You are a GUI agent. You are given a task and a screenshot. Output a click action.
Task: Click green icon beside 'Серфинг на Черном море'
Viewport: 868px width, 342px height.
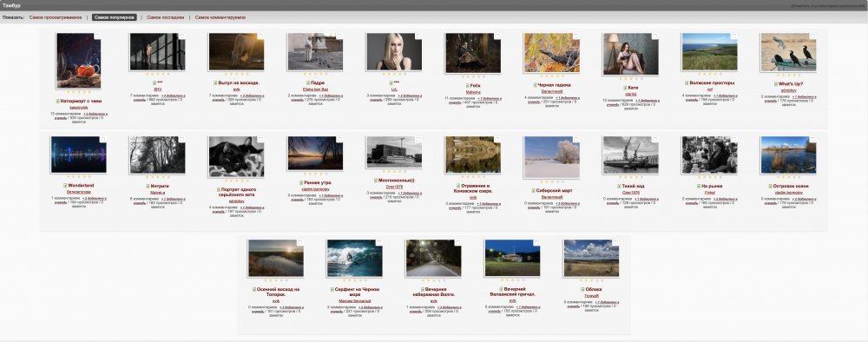click(332, 289)
